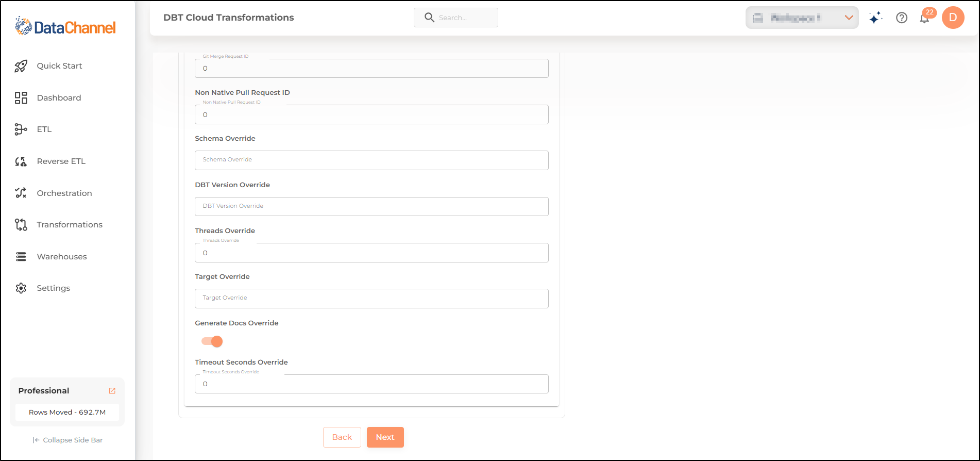Click the Transformations icon
980x461 pixels.
(21, 225)
